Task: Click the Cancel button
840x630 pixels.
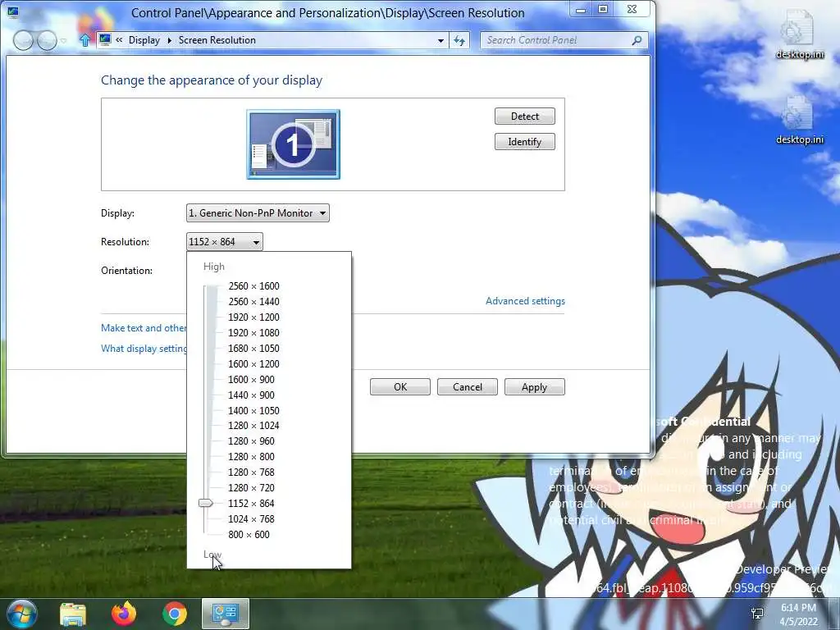Action: pos(467,387)
